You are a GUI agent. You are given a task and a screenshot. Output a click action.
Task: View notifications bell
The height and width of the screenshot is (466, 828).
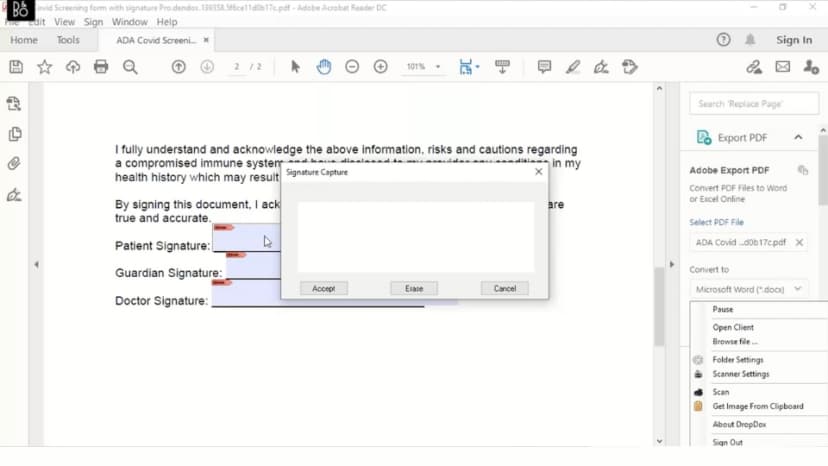point(750,40)
